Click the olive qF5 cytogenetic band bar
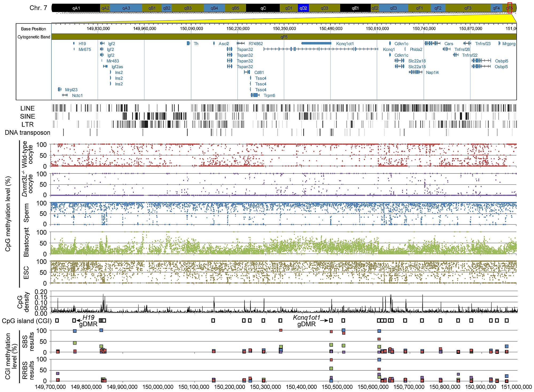 pyautogui.click(x=284, y=37)
